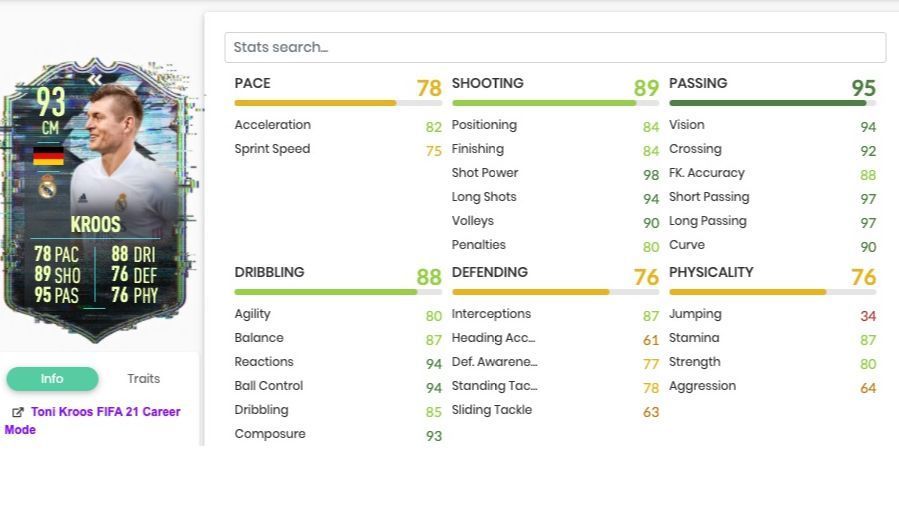
Task: Click the Physicality progress bar
Action: tap(772, 292)
